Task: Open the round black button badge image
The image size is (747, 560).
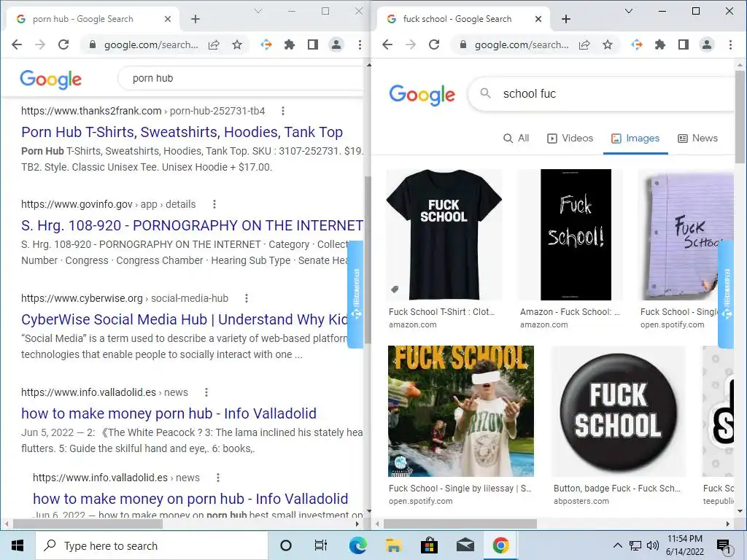Action: (x=619, y=411)
